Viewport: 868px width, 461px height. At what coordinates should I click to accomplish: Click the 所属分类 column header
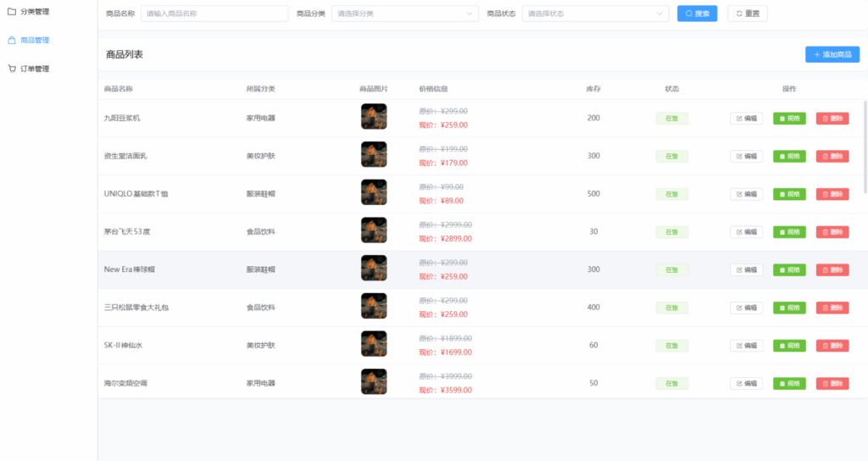coord(261,88)
